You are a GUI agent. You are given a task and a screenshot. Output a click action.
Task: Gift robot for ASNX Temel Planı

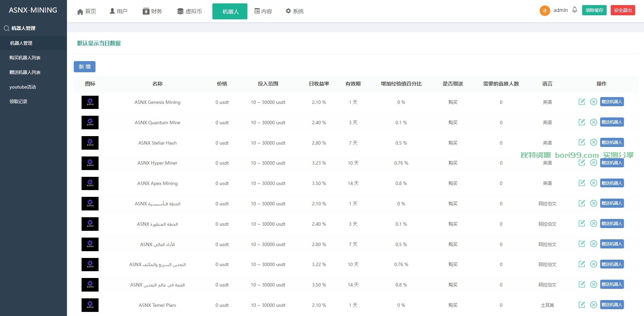point(612,305)
